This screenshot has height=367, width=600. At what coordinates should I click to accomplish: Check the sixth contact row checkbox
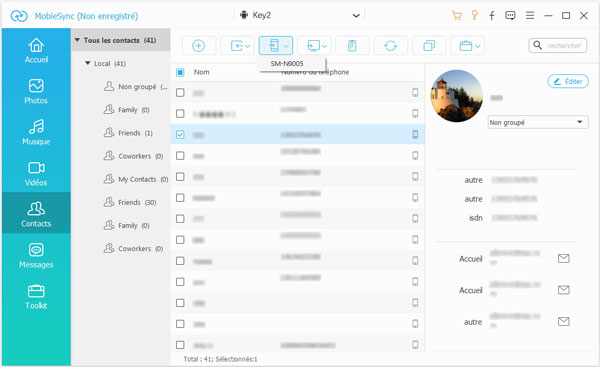pyautogui.click(x=180, y=198)
